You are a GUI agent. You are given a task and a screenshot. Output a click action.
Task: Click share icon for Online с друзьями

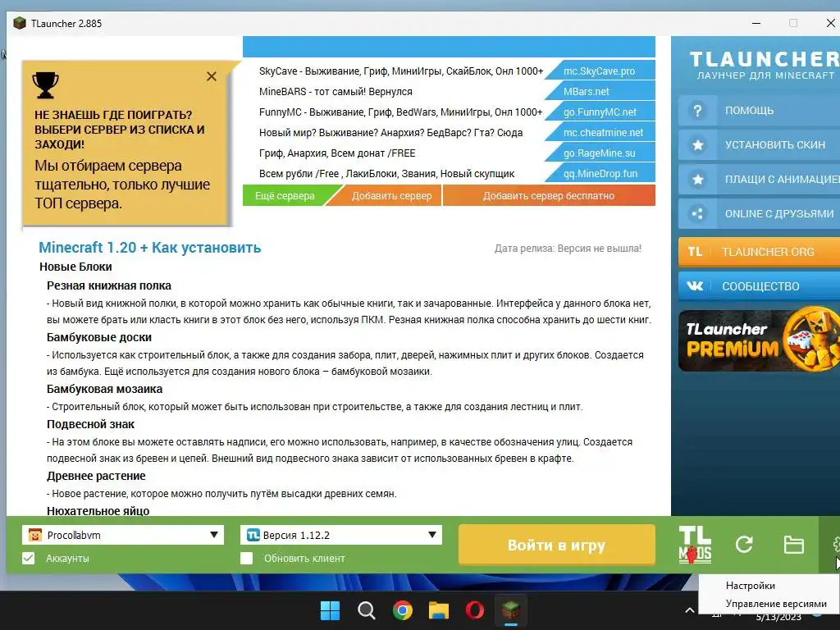click(x=697, y=214)
